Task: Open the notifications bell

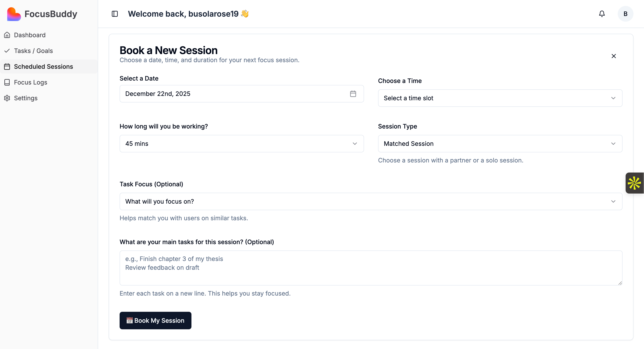Action: coord(602,14)
